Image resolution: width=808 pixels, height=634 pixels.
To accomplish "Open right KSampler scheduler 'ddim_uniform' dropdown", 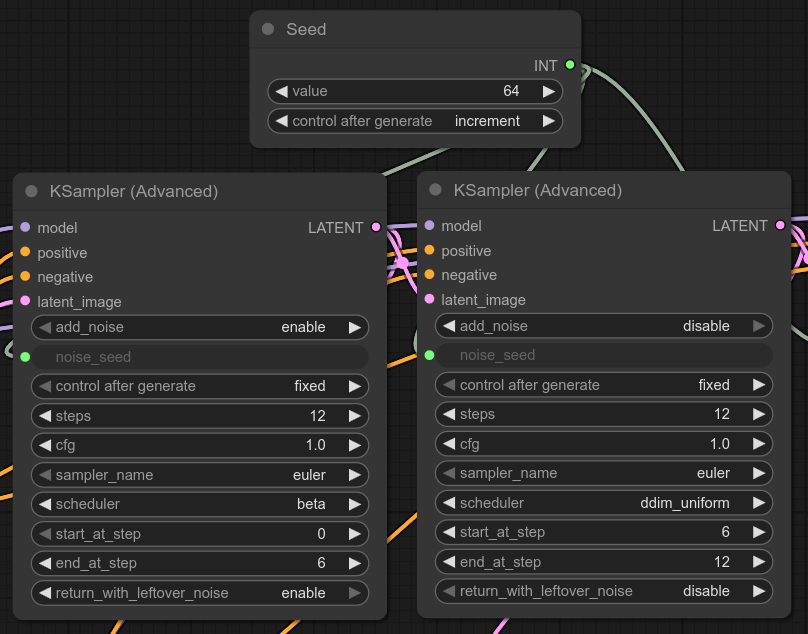I will tap(604, 503).
